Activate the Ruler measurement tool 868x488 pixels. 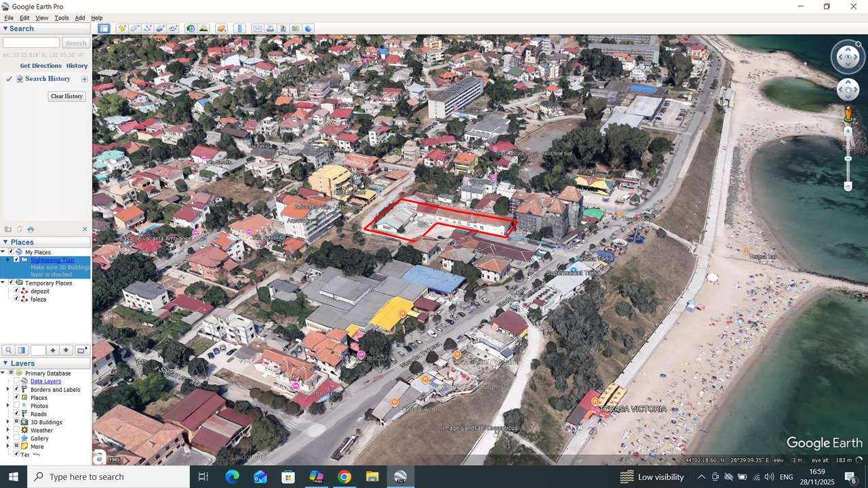(x=238, y=28)
